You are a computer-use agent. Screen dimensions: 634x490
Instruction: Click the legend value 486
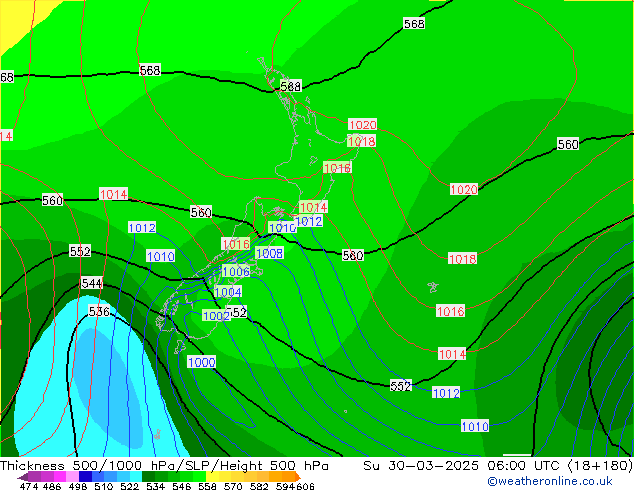tap(51, 486)
